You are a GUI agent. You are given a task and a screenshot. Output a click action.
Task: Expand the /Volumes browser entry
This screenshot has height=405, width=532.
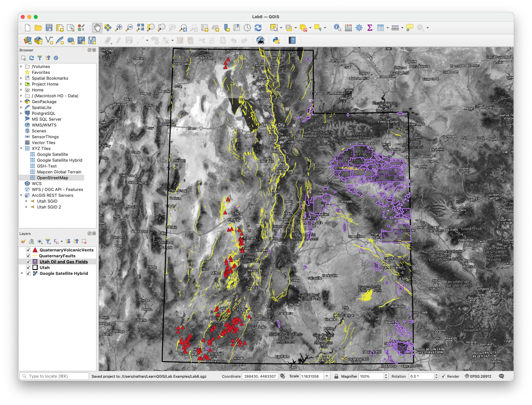coord(21,66)
